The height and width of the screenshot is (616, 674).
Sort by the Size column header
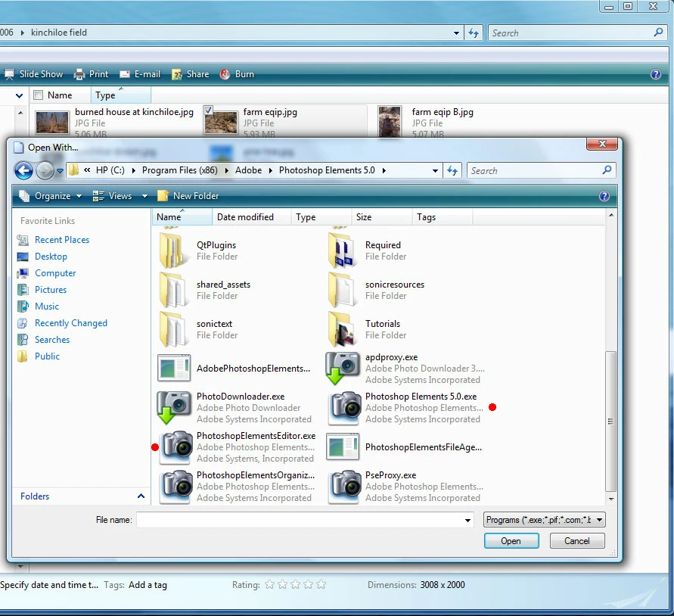coord(382,217)
